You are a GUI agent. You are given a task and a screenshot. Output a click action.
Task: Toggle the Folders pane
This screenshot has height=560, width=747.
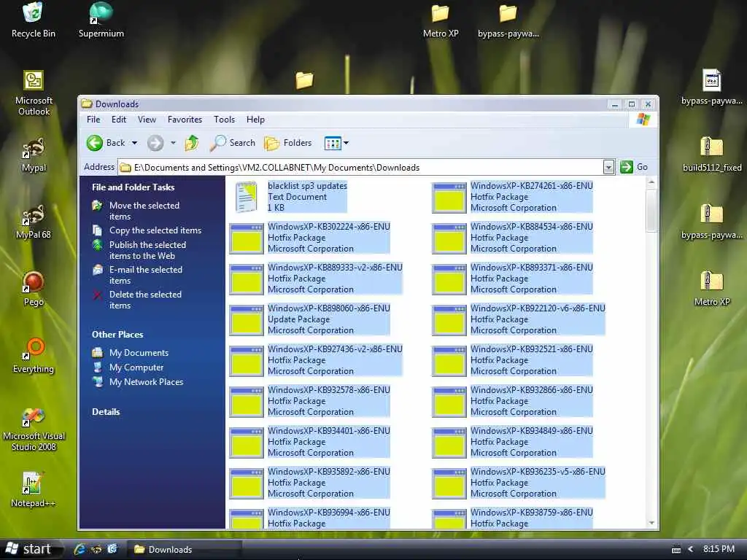click(x=287, y=143)
